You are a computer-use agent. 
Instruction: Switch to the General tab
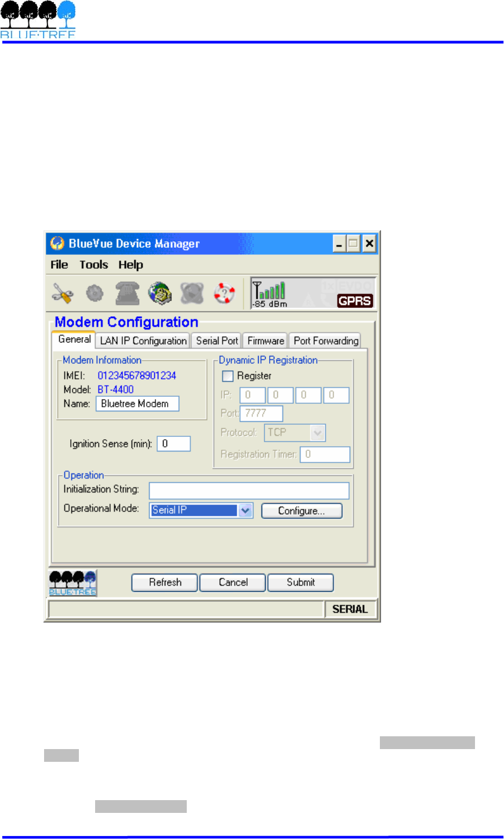click(x=74, y=339)
